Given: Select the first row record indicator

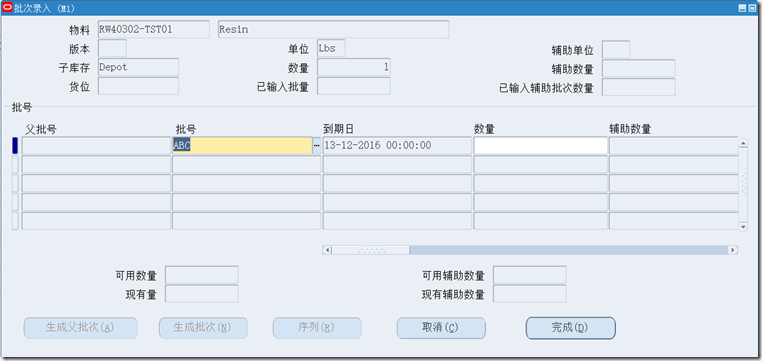Looking at the screenshot, I should (x=15, y=146).
